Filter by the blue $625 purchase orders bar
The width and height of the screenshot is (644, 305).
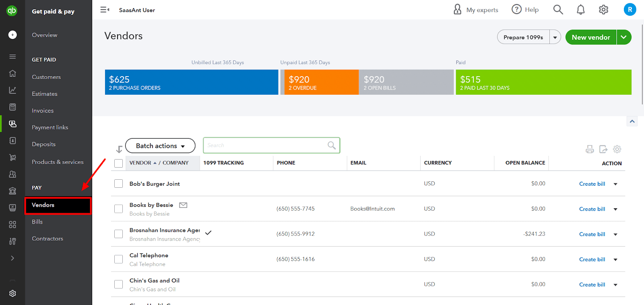point(192,82)
